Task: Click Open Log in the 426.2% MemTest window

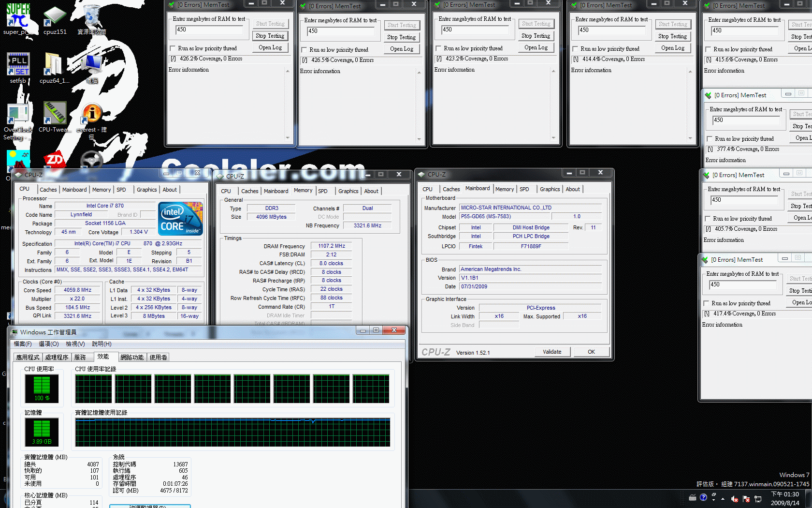Action: [270, 47]
